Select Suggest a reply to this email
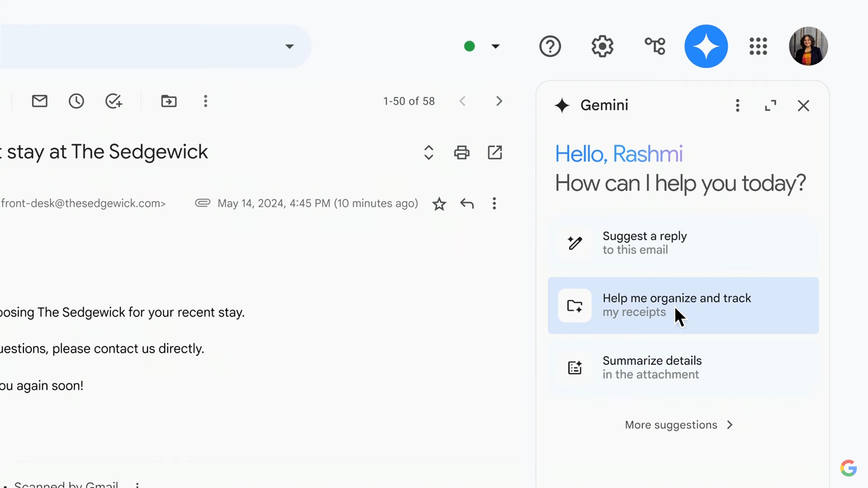 (683, 243)
